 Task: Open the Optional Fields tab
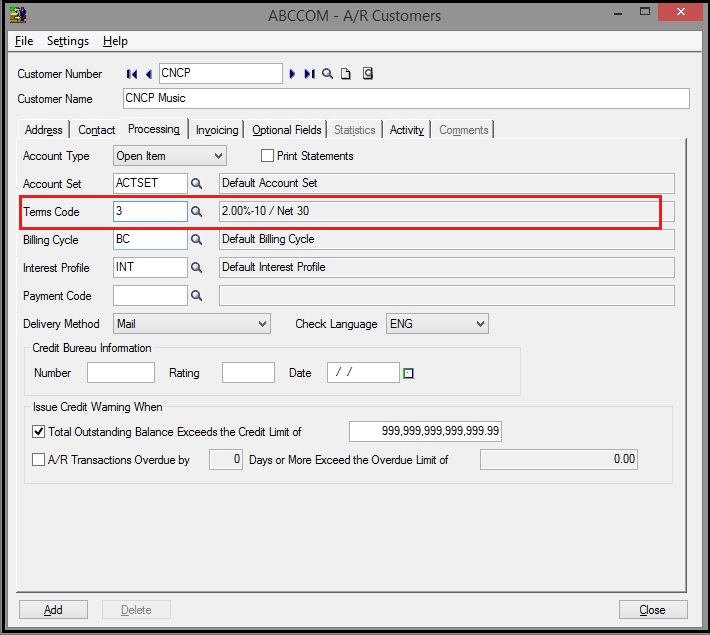[287, 130]
